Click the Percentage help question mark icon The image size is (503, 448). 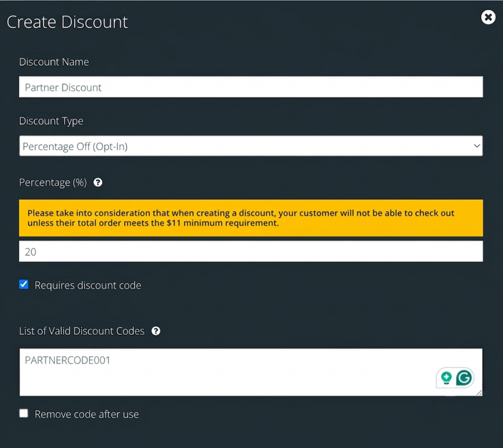pyautogui.click(x=98, y=182)
